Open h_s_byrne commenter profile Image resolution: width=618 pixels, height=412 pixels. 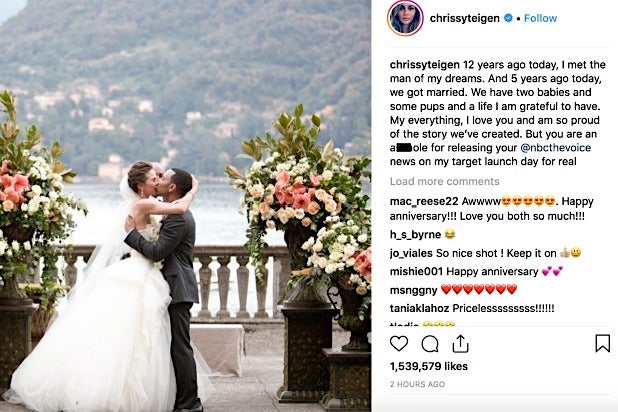pyautogui.click(x=415, y=235)
